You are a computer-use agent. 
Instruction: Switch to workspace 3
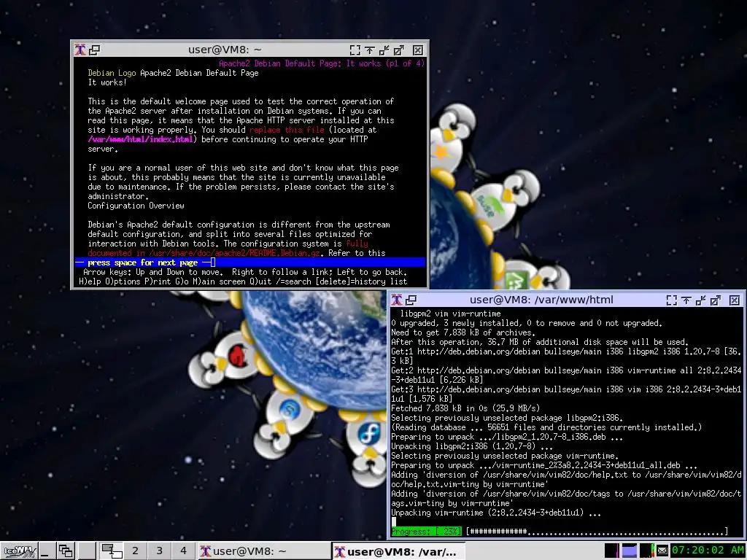click(x=159, y=551)
